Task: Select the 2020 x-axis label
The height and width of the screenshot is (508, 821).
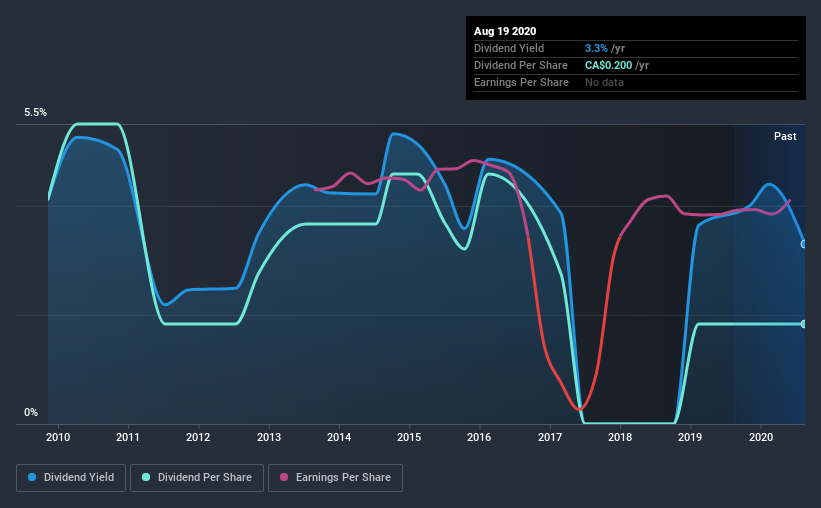Action: [761, 437]
